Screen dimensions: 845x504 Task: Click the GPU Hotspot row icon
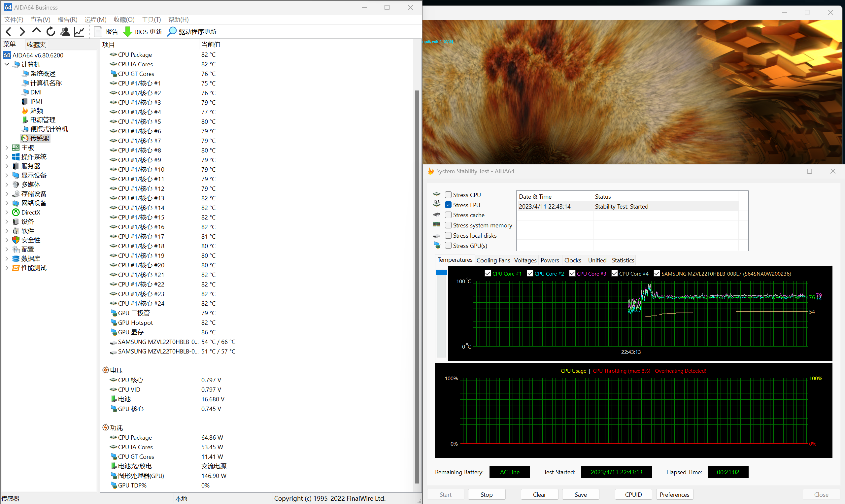tap(114, 323)
